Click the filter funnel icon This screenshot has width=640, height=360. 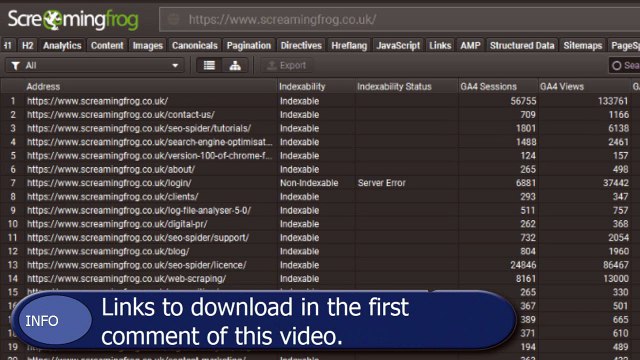(x=15, y=66)
